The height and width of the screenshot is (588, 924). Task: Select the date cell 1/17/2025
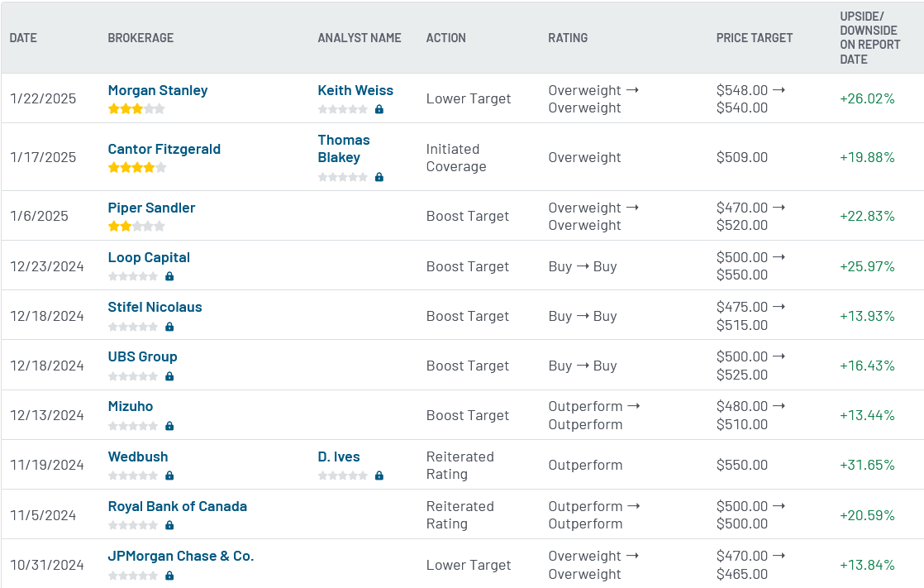pos(43,157)
